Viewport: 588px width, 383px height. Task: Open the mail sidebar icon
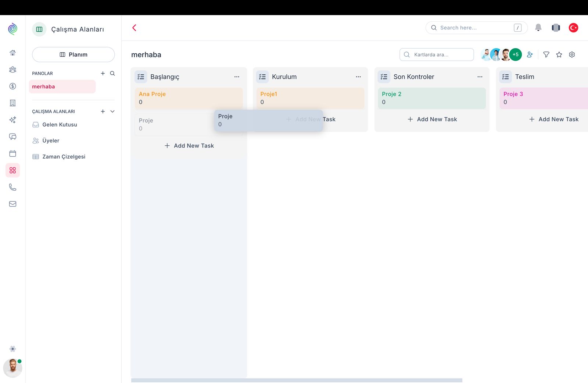tap(12, 204)
